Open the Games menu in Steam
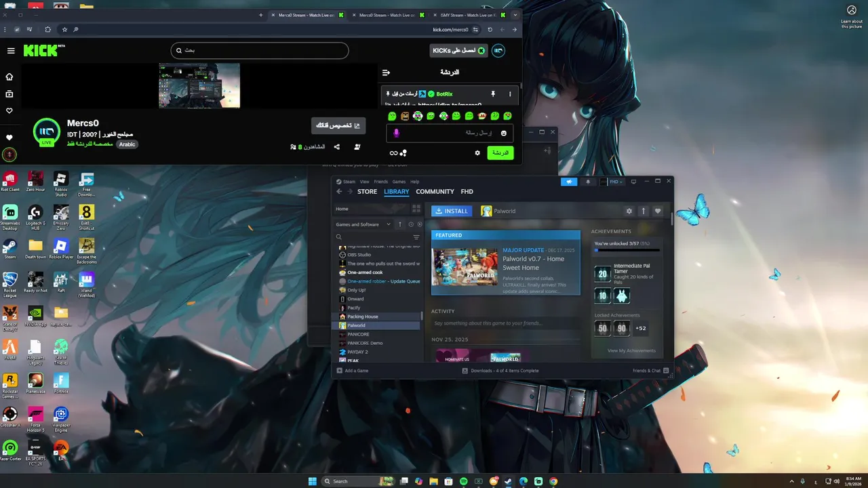The width and height of the screenshot is (868, 488). point(399,182)
